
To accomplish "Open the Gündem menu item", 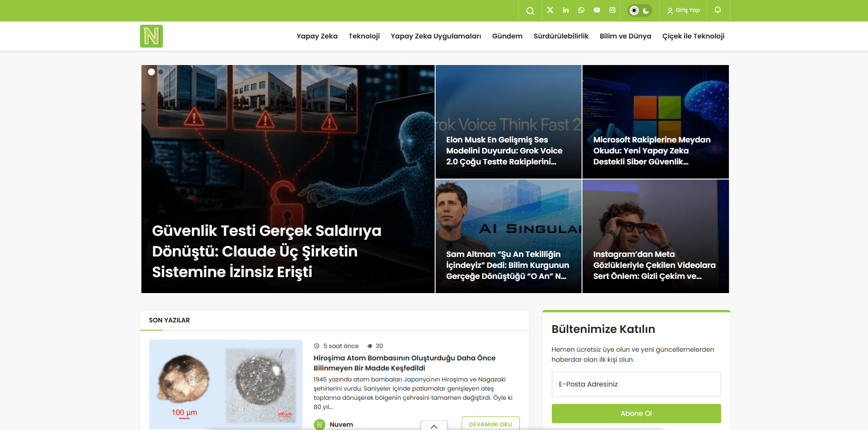I will pos(507,36).
